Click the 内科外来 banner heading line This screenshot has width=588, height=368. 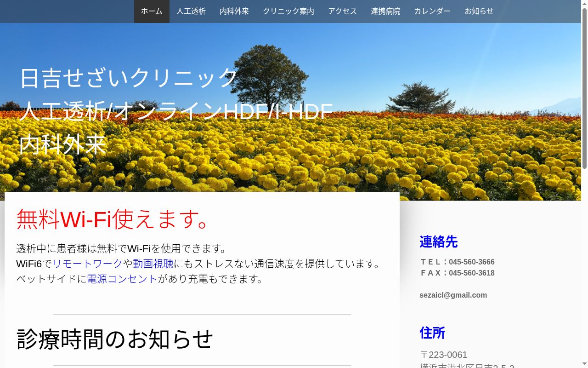tap(63, 144)
